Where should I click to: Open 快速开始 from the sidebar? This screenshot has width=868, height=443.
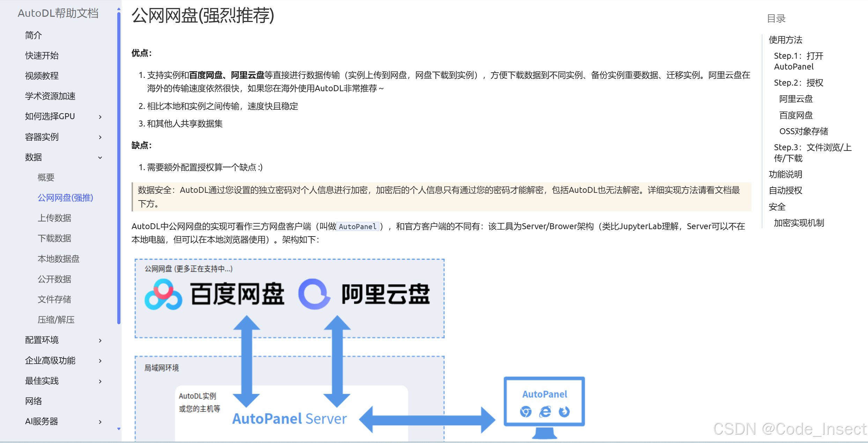click(x=42, y=55)
